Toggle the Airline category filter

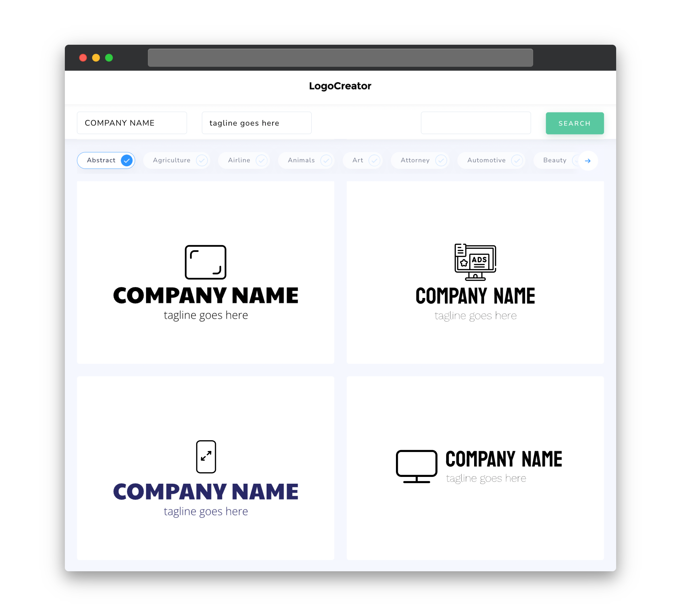246,160
